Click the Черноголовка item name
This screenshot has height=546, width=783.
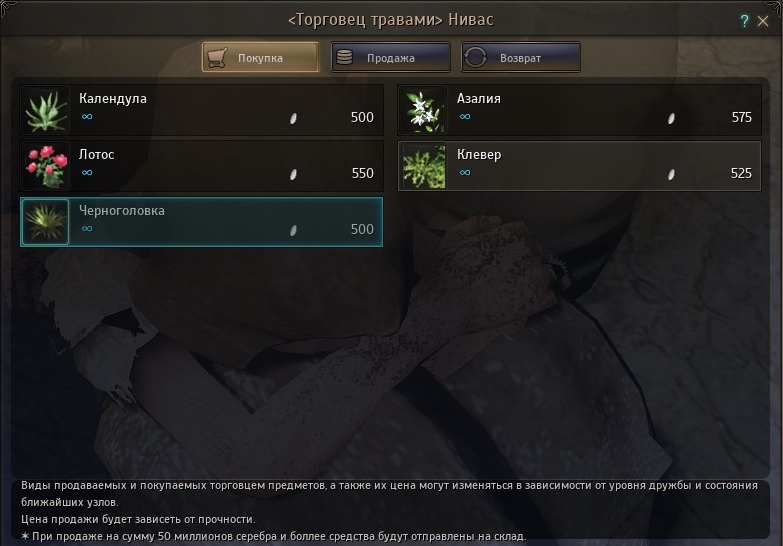[121, 210]
